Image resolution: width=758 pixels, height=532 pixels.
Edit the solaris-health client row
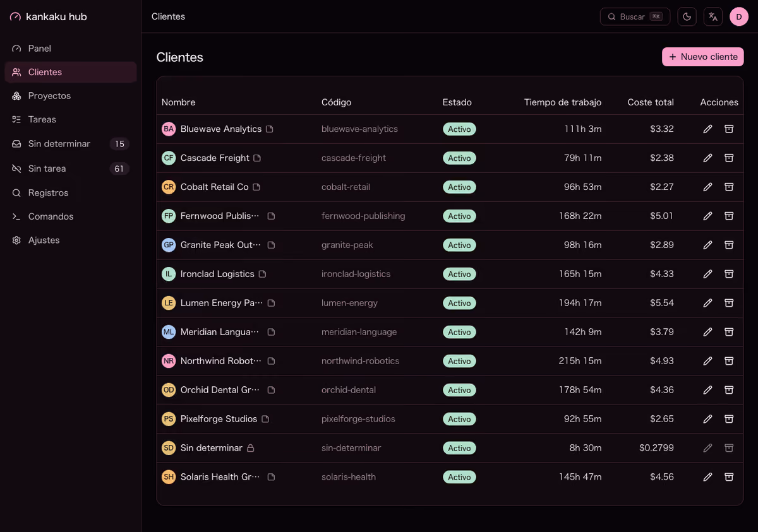(x=707, y=477)
